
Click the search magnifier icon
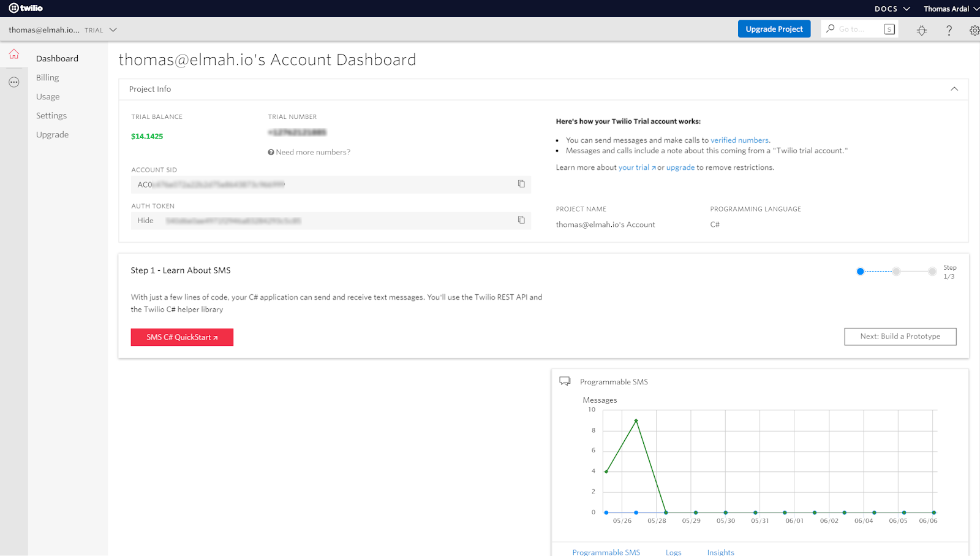coord(831,28)
